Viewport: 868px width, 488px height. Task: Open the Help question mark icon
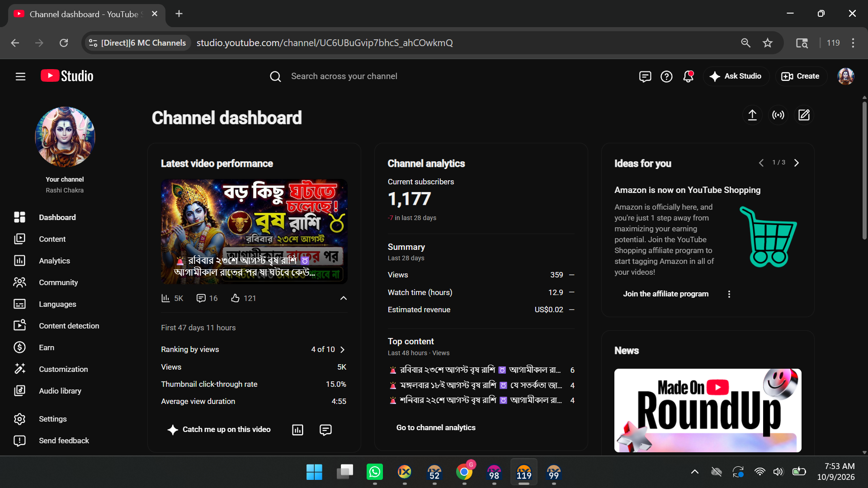666,76
